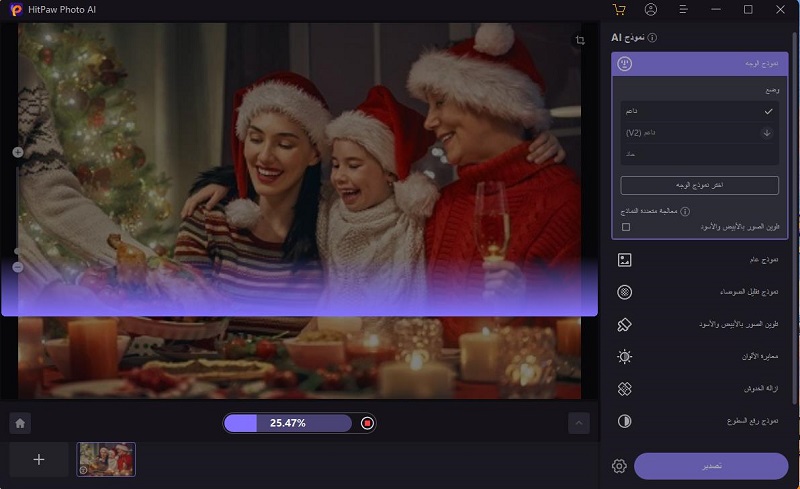The width and height of the screenshot is (800, 489).
Task: Download the (V2) mode option
Action: (767, 132)
